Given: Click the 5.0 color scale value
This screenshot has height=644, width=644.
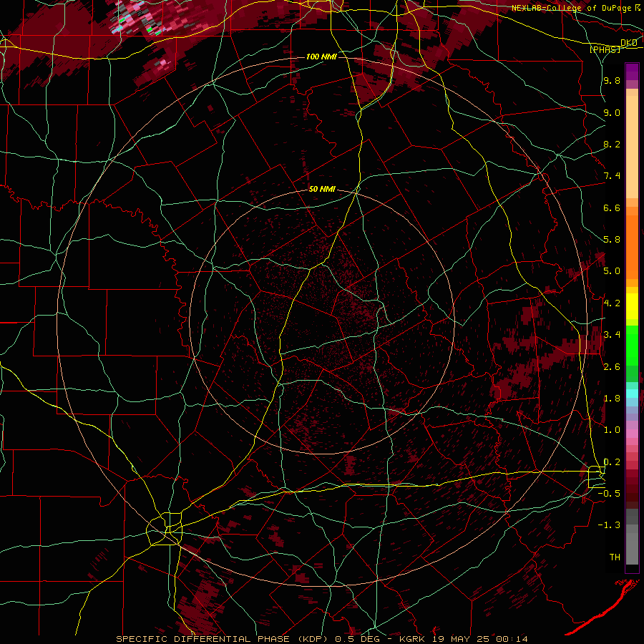Looking at the screenshot, I should click(612, 271).
